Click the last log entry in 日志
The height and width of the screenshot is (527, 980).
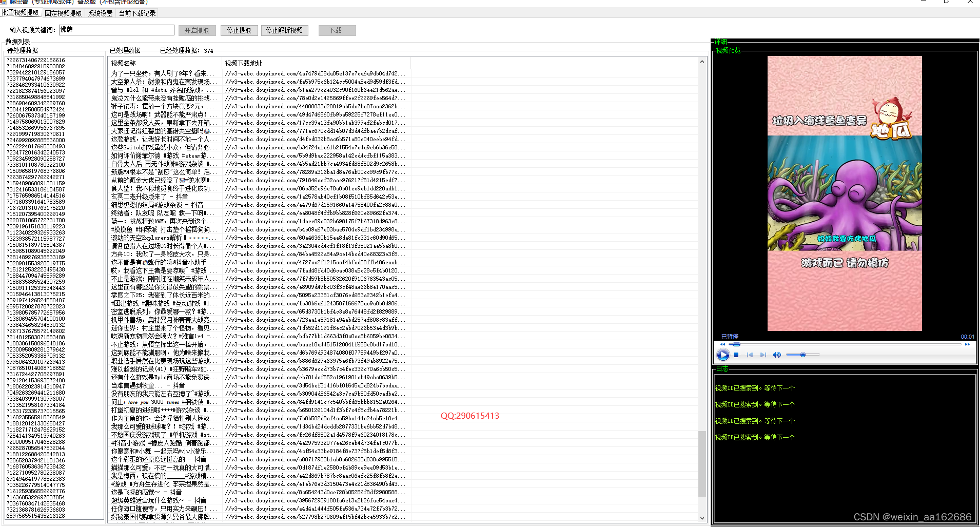click(x=755, y=438)
